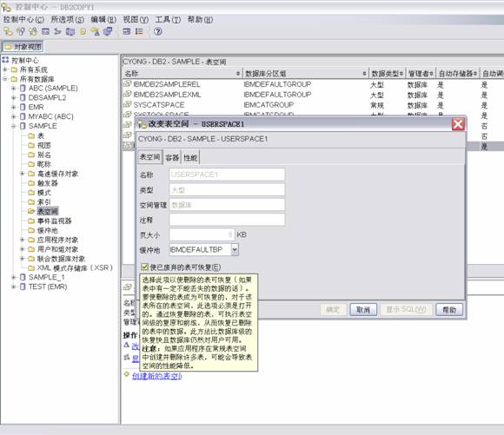The width and height of the screenshot is (504, 435).
Task: Switch to the 性能 tab
Action: 190,157
